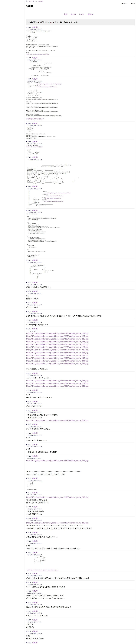Collapse post 0006 triangle
Image resolution: width=138 pixels, height=644 pixels.
pos(27,157)
